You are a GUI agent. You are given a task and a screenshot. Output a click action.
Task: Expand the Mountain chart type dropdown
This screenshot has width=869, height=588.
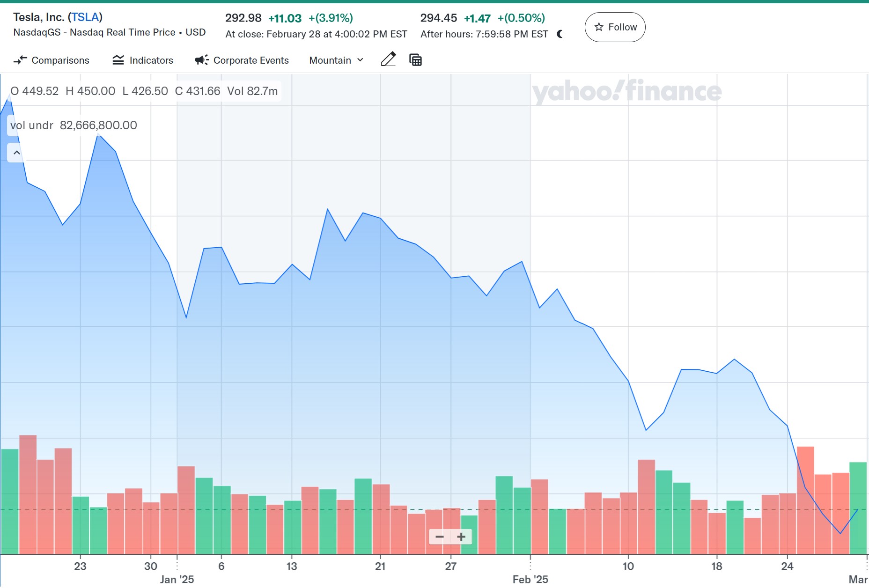336,60
